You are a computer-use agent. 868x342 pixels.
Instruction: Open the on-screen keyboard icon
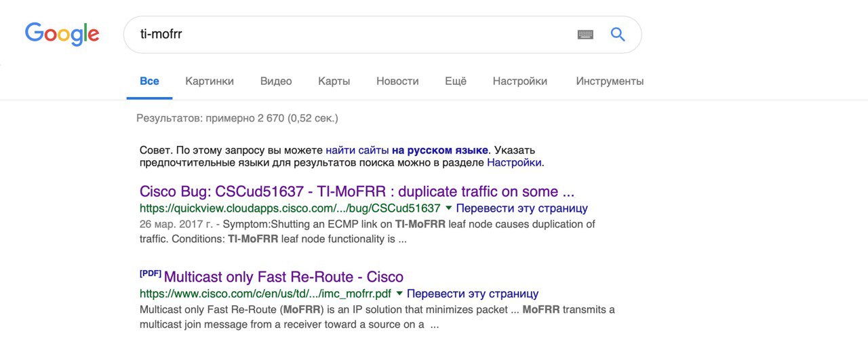pos(585,35)
